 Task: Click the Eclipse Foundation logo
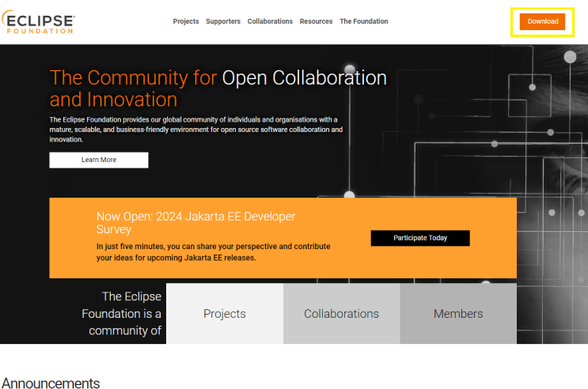[40, 21]
